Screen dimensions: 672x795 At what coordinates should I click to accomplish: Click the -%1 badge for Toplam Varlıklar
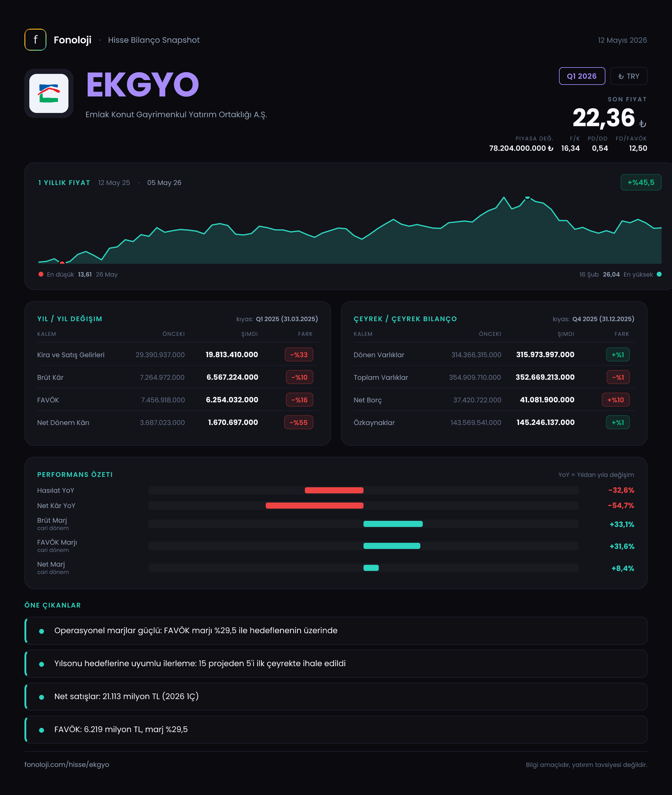(x=618, y=377)
